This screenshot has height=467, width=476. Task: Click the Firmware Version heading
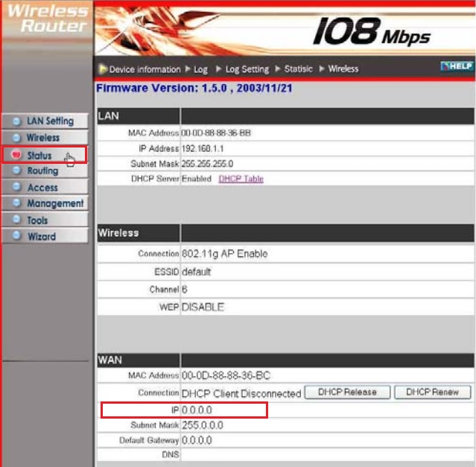pos(194,89)
